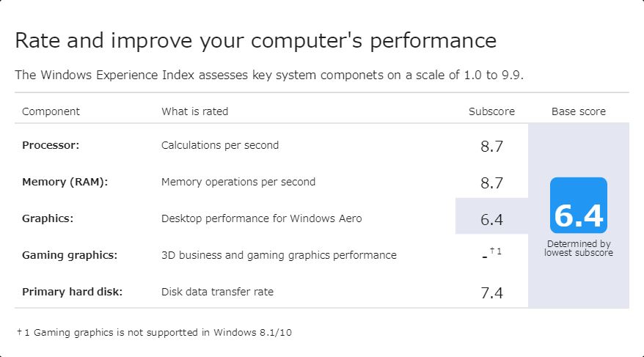
Task: Click the Primary hard disk subscore 7.4
Action: [491, 293]
